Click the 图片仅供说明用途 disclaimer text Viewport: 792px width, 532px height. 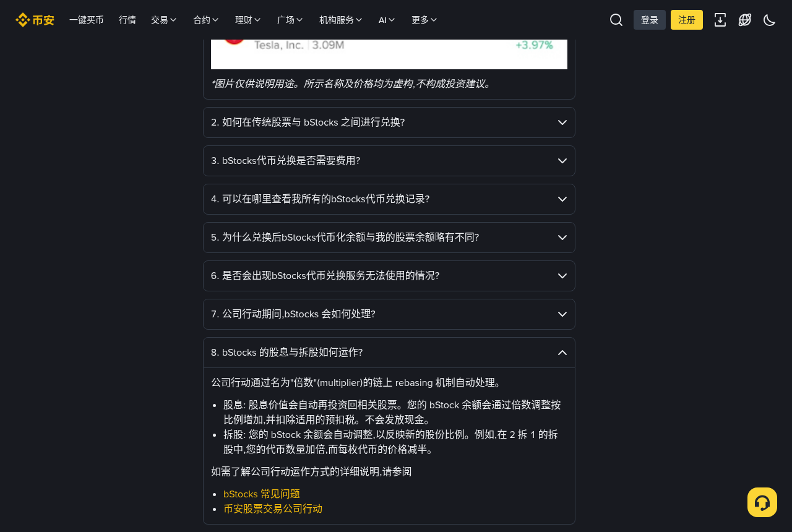pyautogui.click(x=352, y=84)
